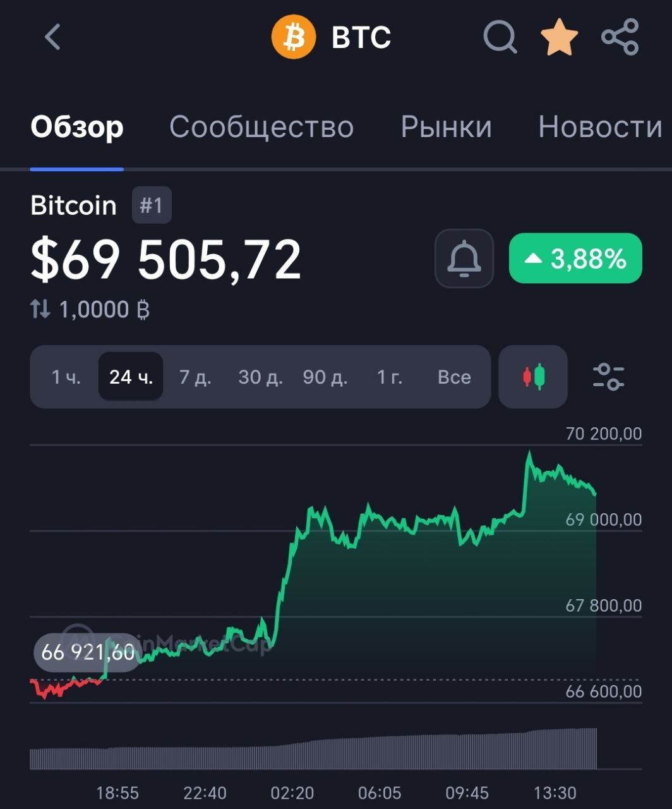This screenshot has width=672, height=809.
Task: Tap the share icon
Action: pos(620,37)
